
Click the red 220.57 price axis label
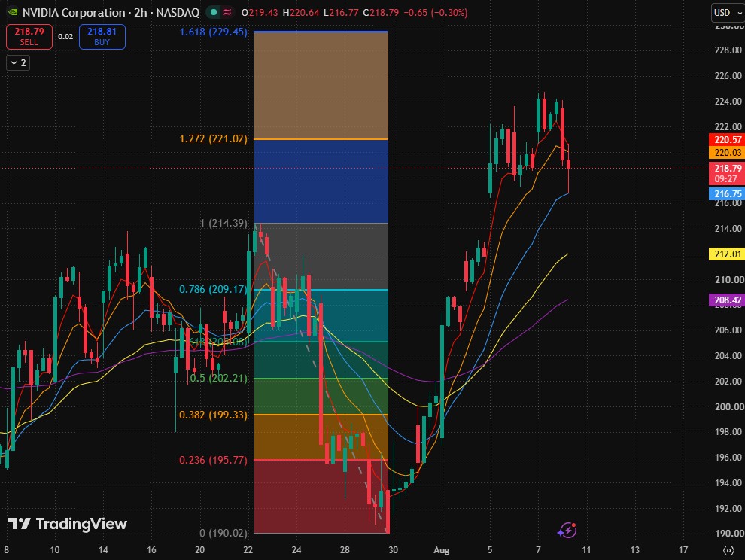pyautogui.click(x=727, y=139)
